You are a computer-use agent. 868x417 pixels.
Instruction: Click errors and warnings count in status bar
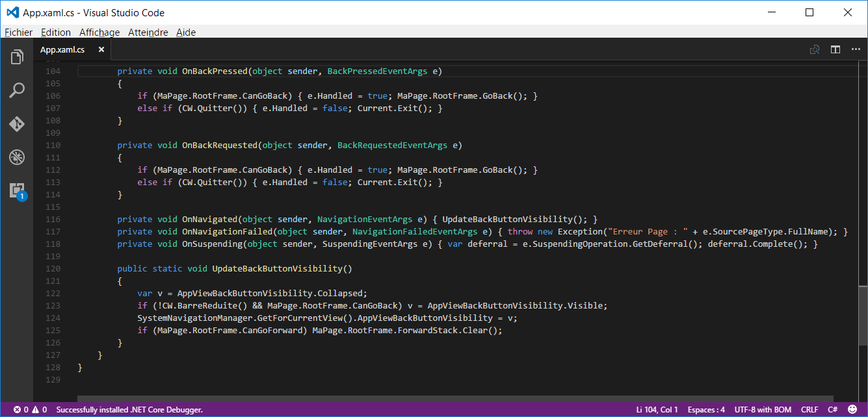coord(30,410)
